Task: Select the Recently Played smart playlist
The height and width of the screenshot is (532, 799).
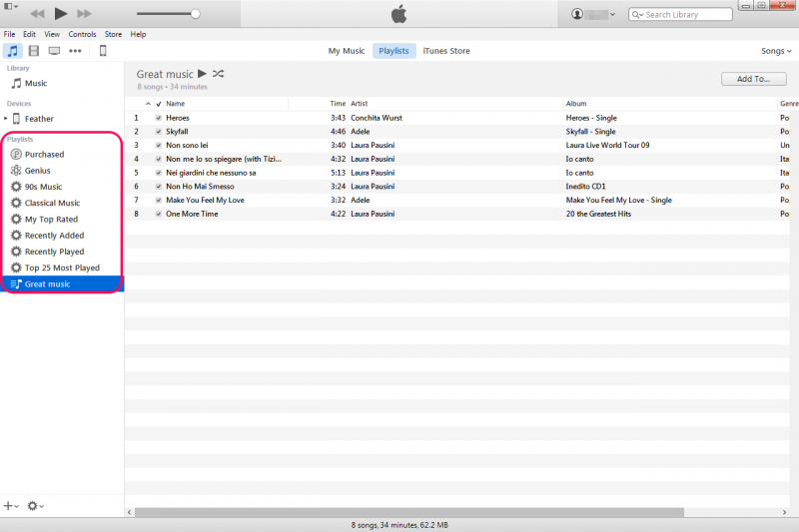Action: 62,252
